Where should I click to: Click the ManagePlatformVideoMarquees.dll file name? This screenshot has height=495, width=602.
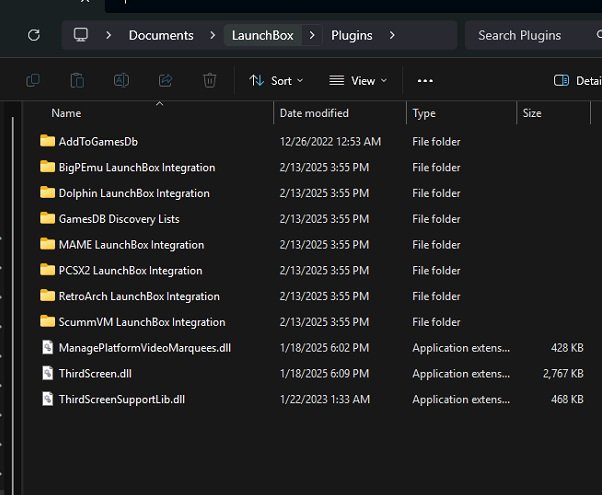145,348
